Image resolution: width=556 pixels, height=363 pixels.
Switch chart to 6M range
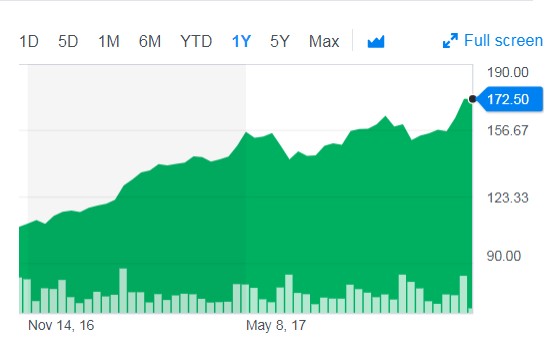click(150, 41)
